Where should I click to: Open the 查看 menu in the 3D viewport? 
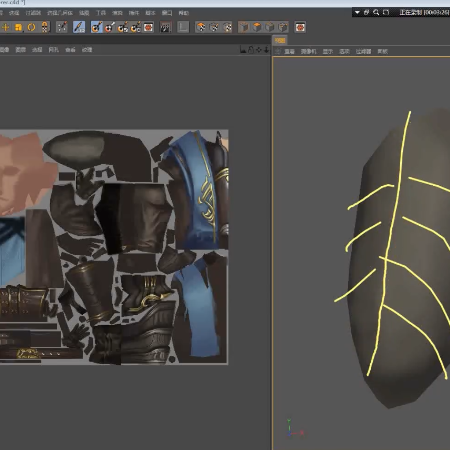pos(290,52)
